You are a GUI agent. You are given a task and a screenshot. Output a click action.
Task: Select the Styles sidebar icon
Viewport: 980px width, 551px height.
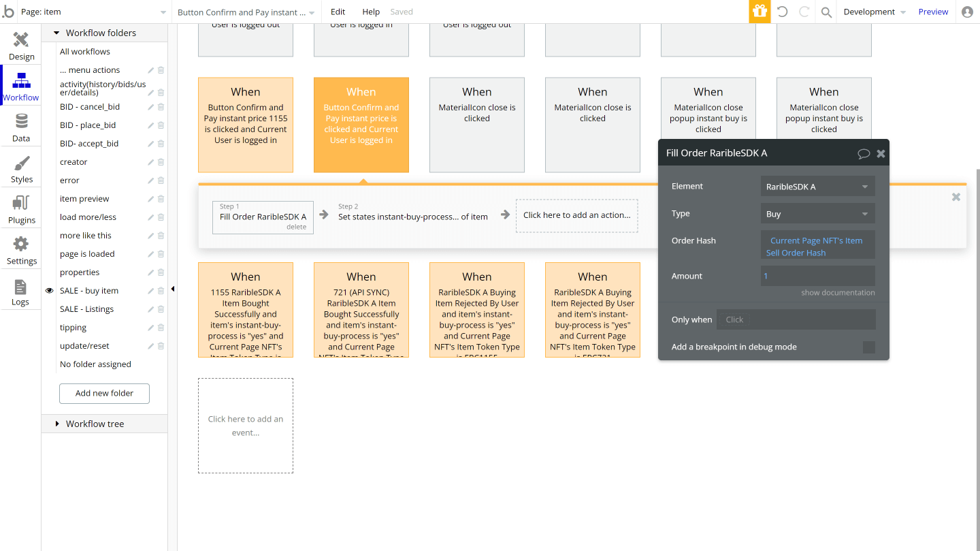click(x=21, y=168)
